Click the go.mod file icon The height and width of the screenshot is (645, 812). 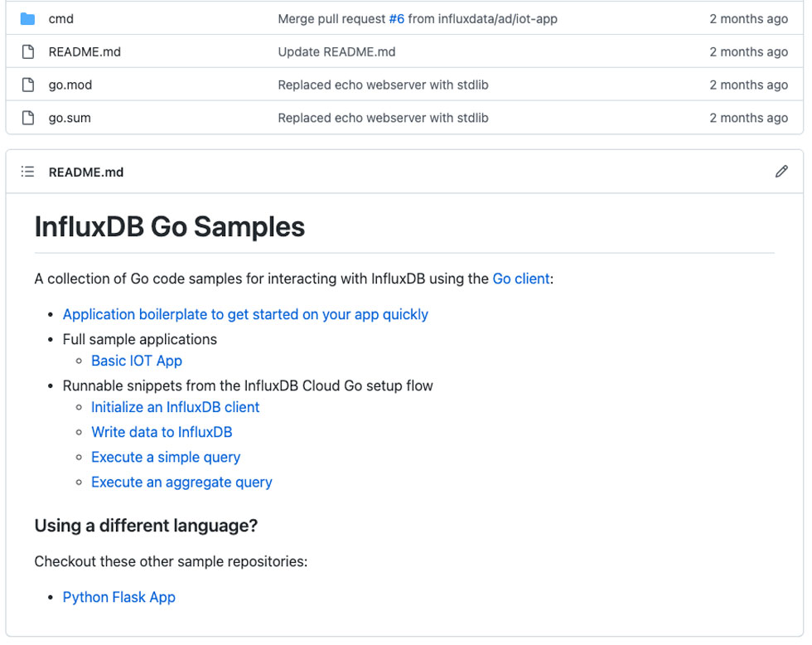[x=28, y=85]
